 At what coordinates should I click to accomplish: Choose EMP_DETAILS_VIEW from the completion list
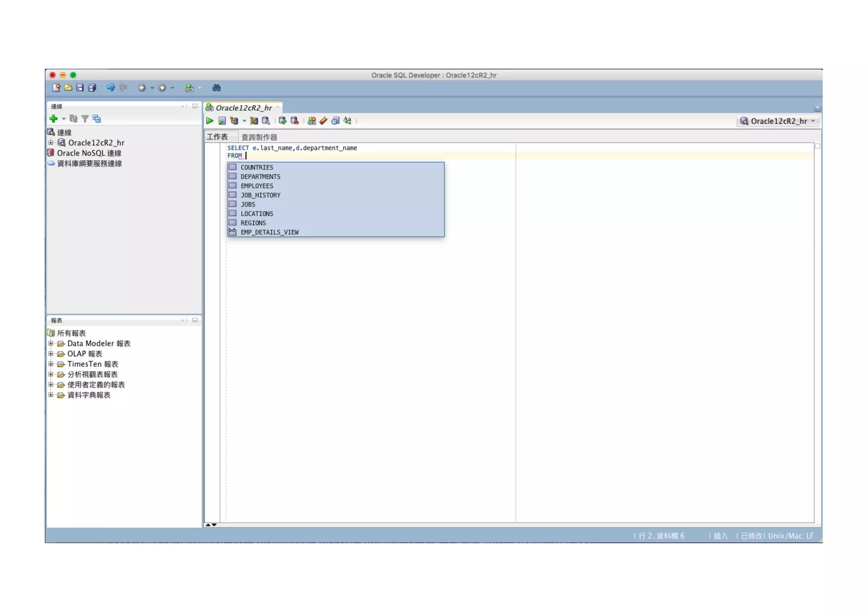pos(336,232)
